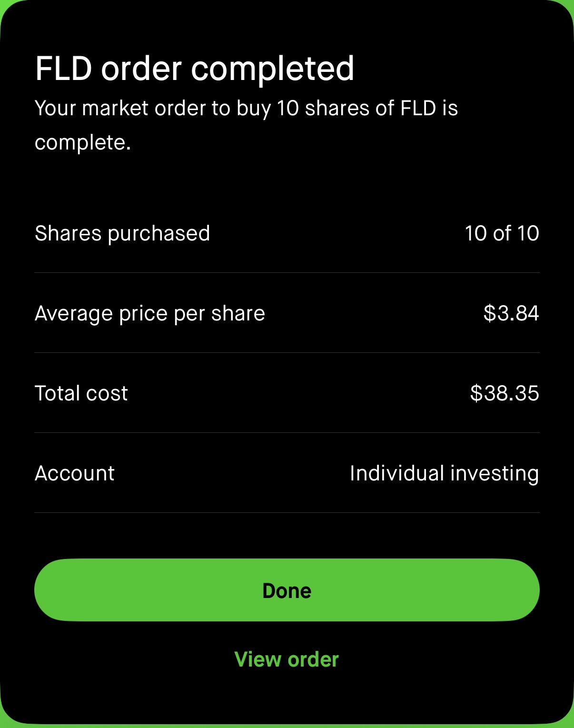The width and height of the screenshot is (574, 728).
Task: Click divider line below the Account row
Action: tap(287, 513)
